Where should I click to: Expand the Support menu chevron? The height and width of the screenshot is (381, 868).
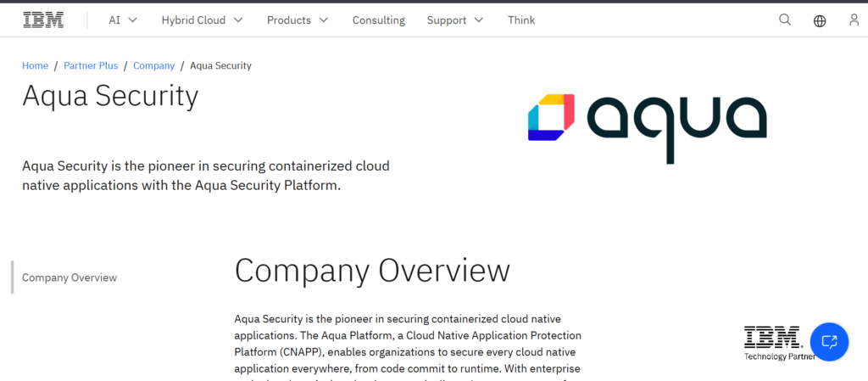pyautogui.click(x=479, y=20)
